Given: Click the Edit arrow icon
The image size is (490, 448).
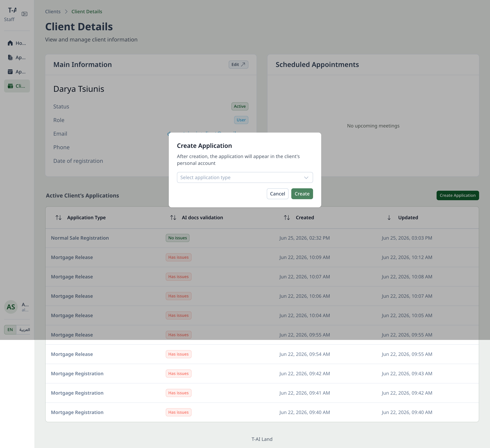Looking at the screenshot, I should click(243, 65).
